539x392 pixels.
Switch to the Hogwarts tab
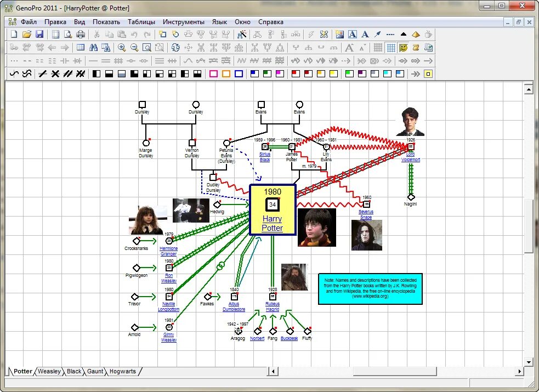[122, 371]
